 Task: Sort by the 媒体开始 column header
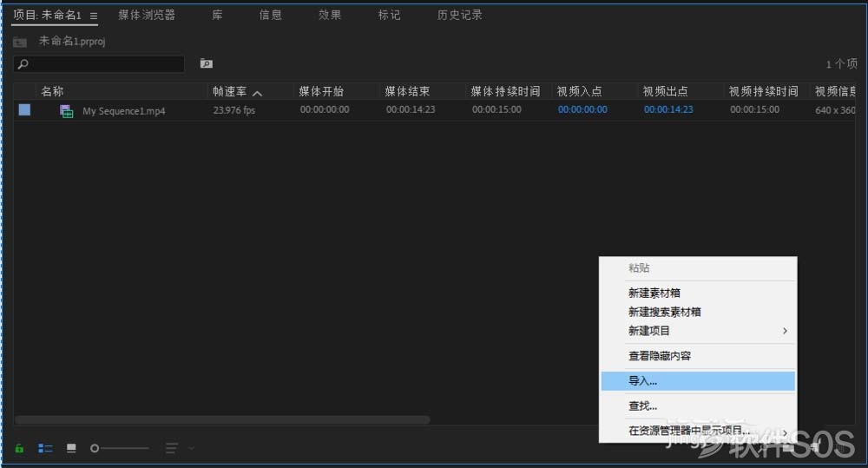click(x=321, y=91)
